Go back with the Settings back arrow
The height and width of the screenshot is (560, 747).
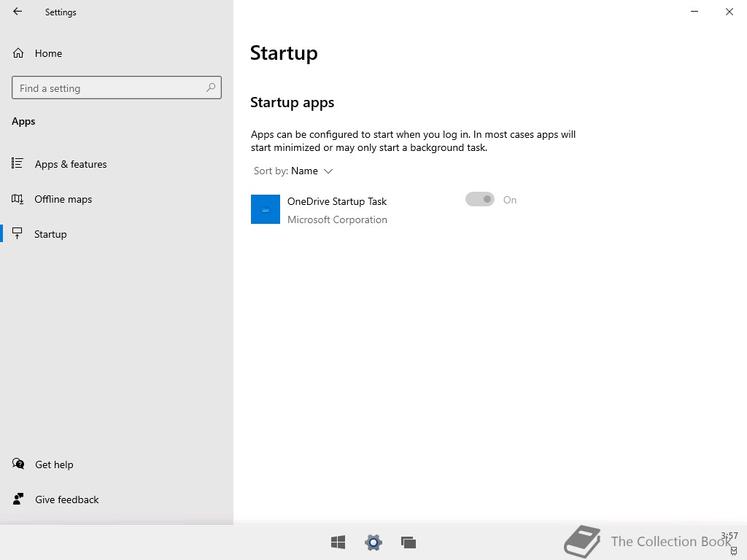(18, 12)
